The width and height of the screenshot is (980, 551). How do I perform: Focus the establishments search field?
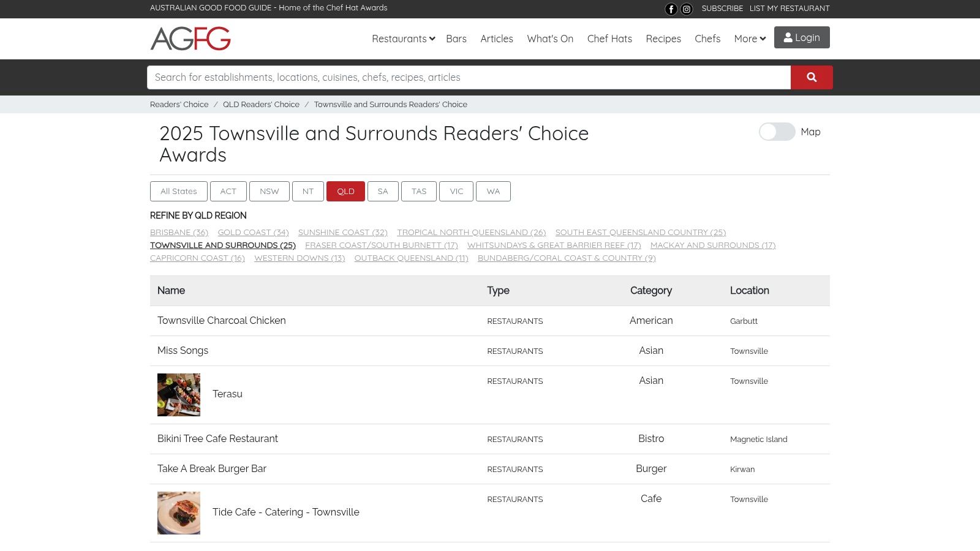[469, 78]
